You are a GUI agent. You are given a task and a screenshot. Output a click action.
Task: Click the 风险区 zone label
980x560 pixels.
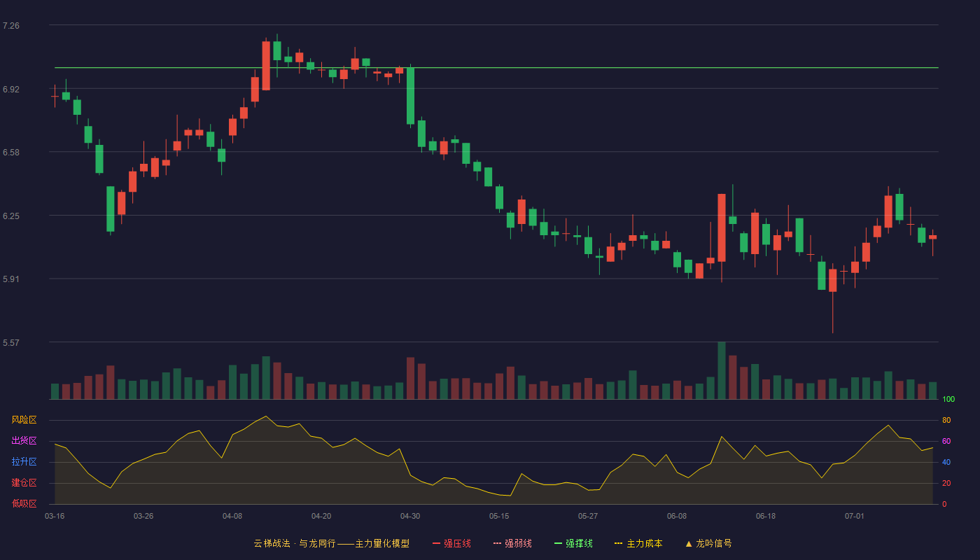click(24, 420)
